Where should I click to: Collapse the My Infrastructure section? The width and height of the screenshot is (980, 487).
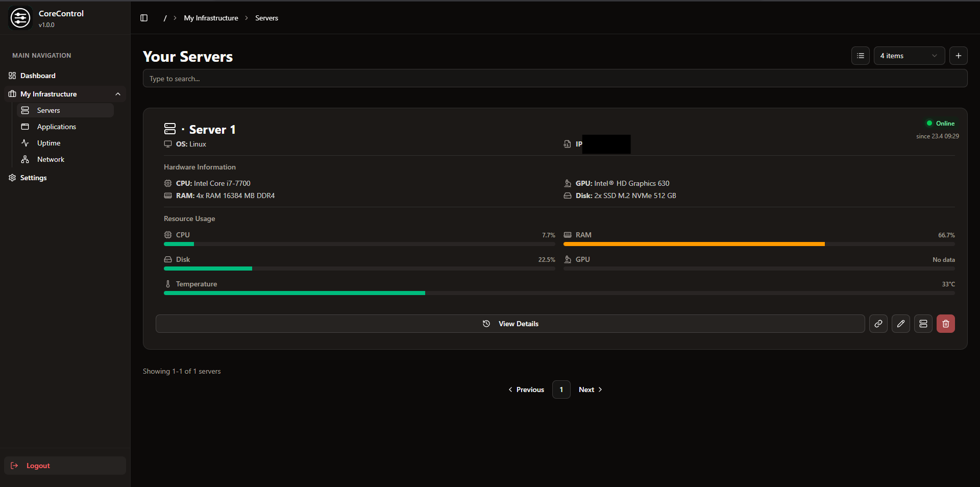coord(118,94)
